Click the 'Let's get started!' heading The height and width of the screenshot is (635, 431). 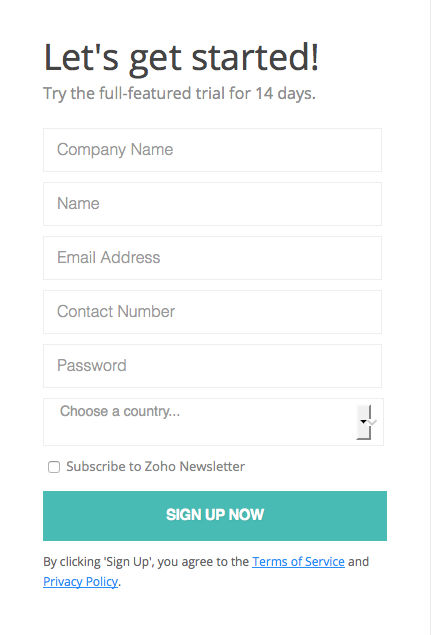181,59
